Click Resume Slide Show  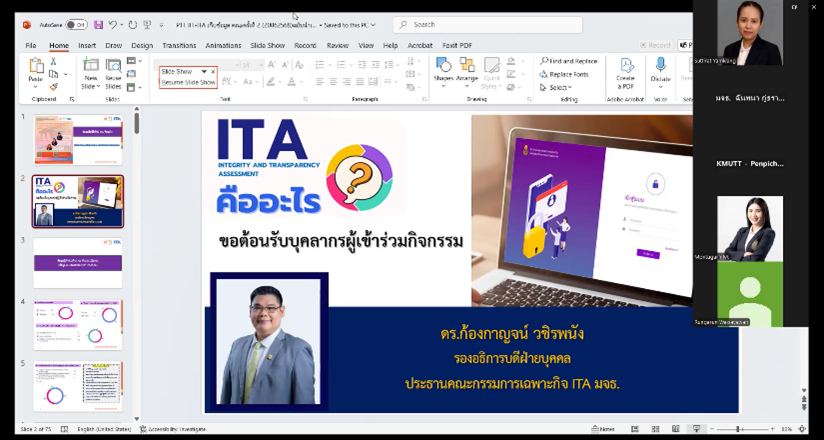[188, 83]
